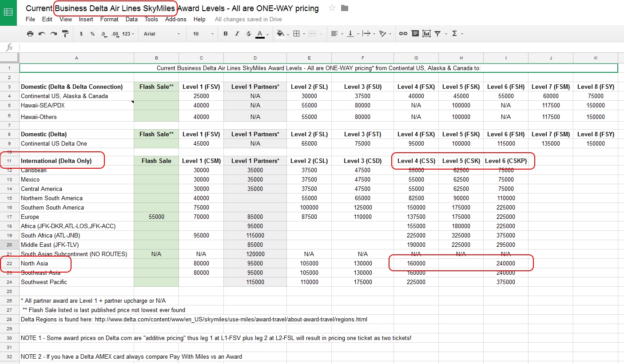Select the 'NOTE 1' additive pricing row
This screenshot has height=364, width=624.
pyautogui.click(x=216, y=338)
